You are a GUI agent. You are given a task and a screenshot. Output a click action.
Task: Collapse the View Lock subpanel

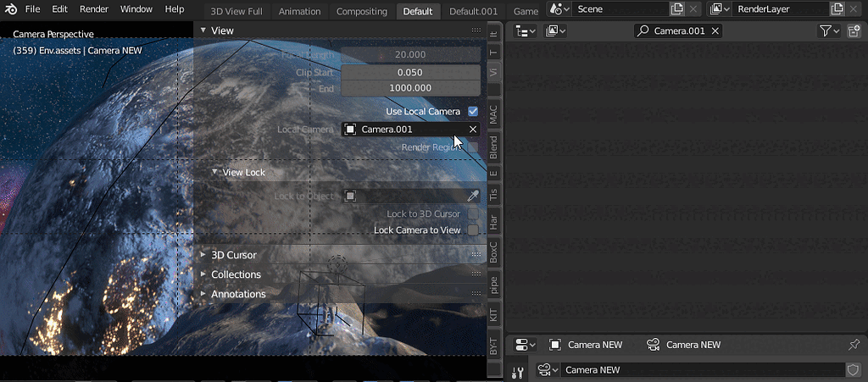[238, 173]
